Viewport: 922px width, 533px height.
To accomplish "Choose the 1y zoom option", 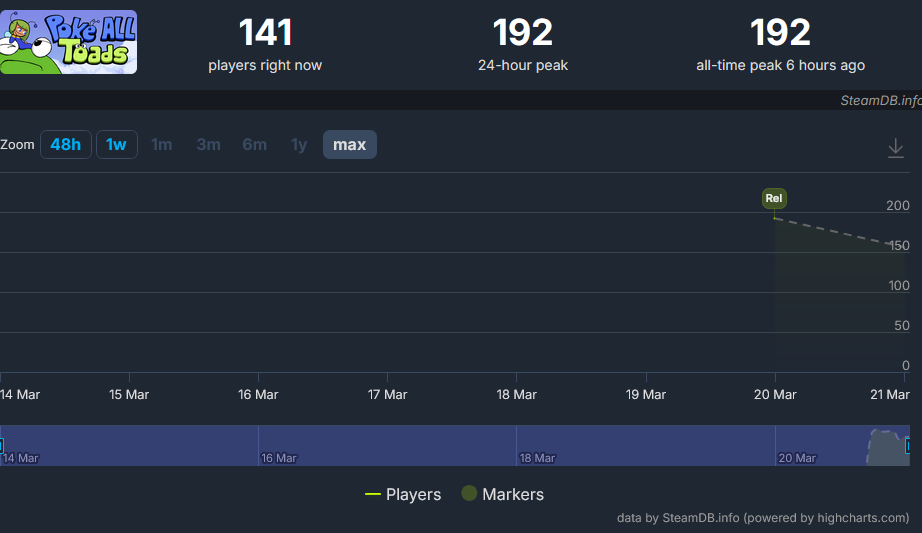I will [299, 145].
